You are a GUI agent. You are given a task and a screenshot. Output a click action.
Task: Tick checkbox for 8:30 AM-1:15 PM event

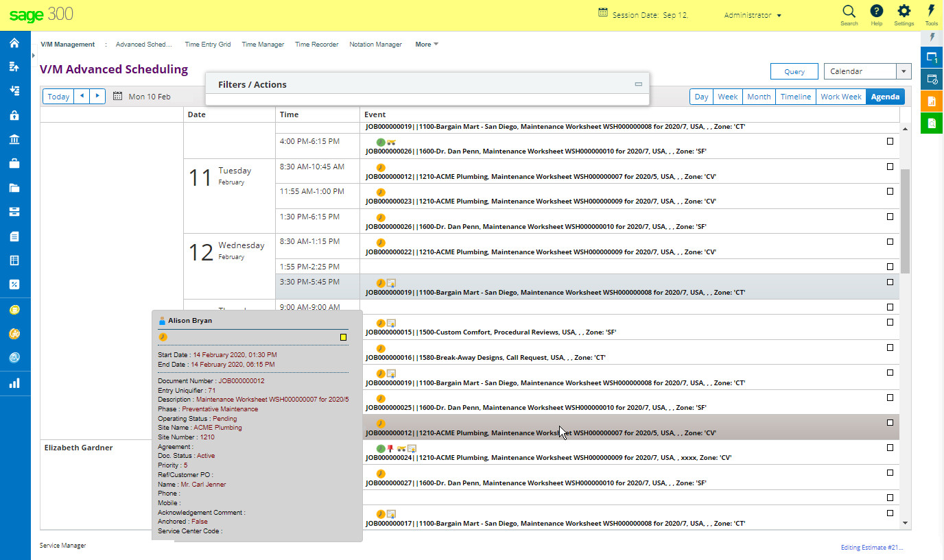890,241
